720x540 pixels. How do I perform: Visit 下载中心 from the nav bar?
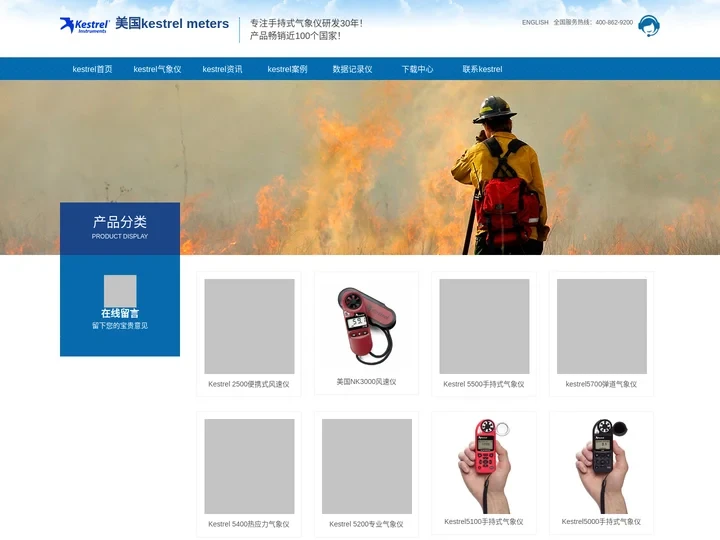coord(417,69)
